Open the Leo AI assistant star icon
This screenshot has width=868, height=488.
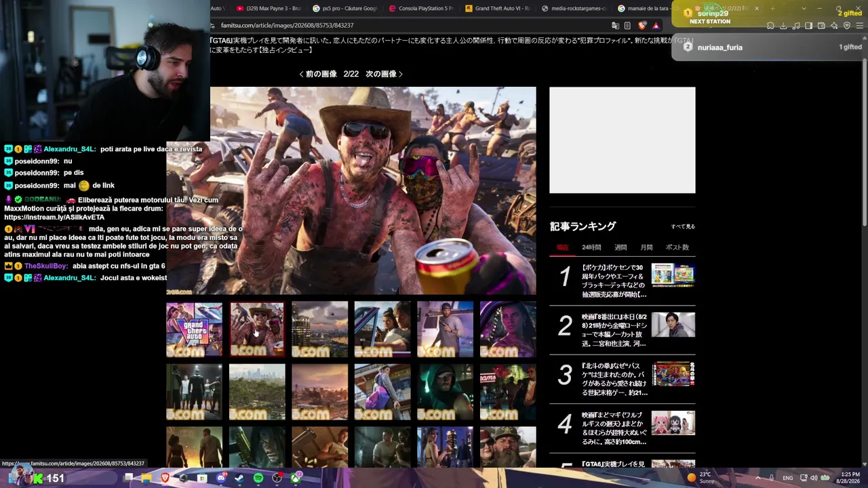pos(834,26)
